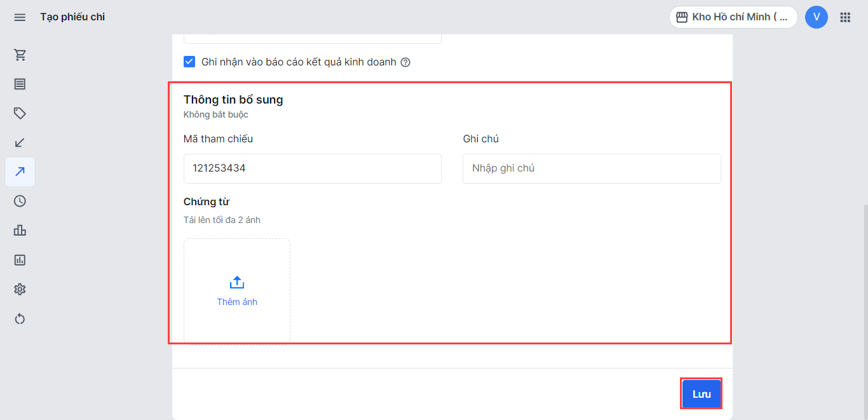Open the orders list sidebar icon
The width and height of the screenshot is (868, 420).
(x=20, y=84)
